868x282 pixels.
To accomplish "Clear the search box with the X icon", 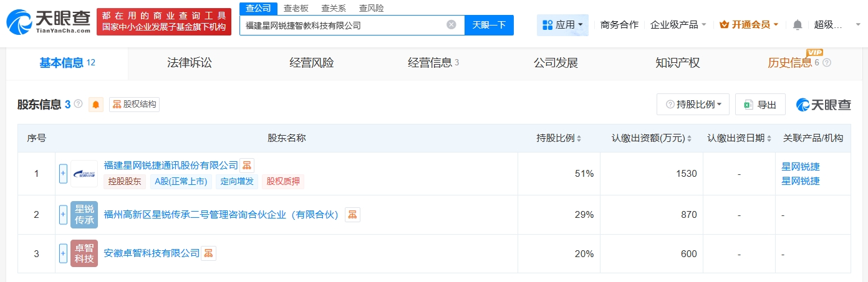I will click(x=451, y=25).
